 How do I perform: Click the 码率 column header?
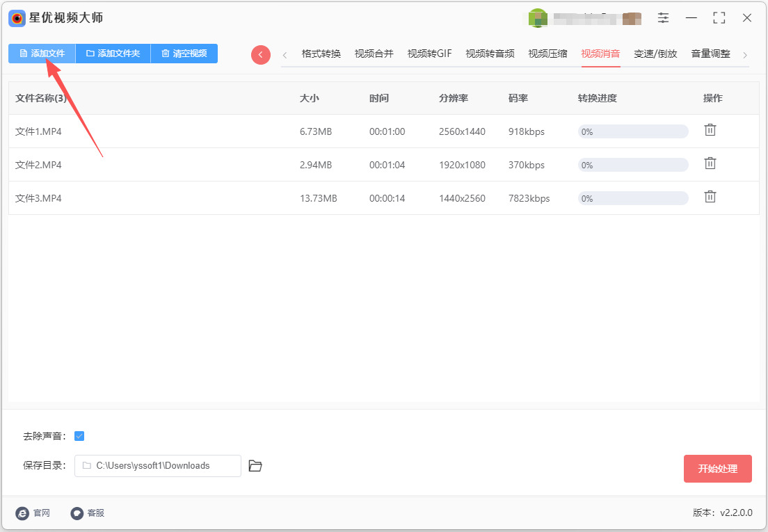518,98
